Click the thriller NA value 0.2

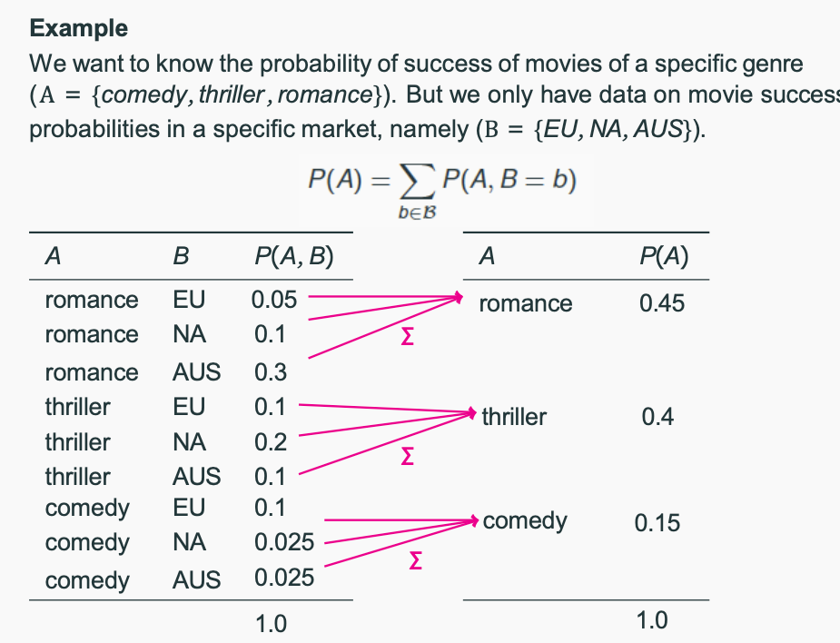[271, 442]
